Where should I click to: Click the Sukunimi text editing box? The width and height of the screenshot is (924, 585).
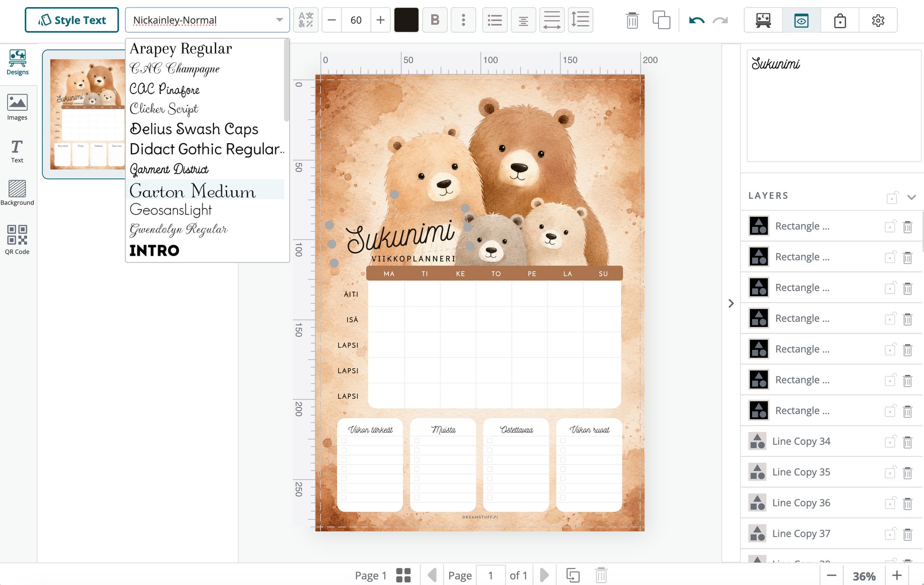834,106
